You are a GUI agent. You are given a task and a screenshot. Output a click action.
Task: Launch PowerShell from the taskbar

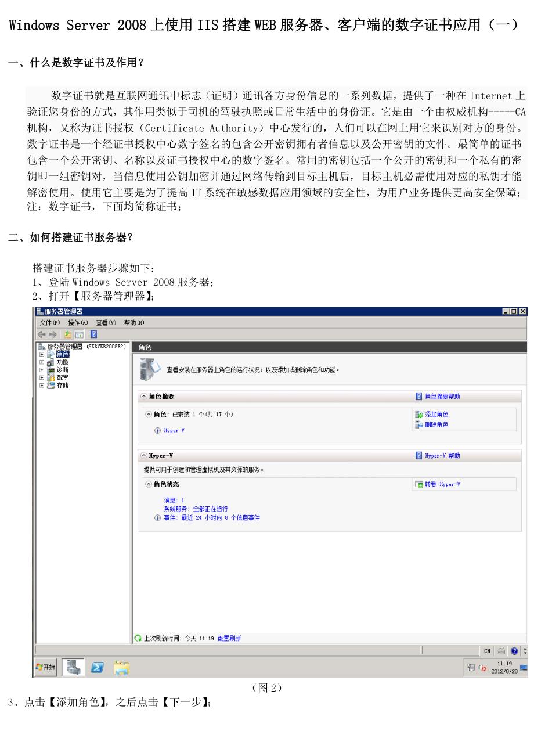point(98,668)
